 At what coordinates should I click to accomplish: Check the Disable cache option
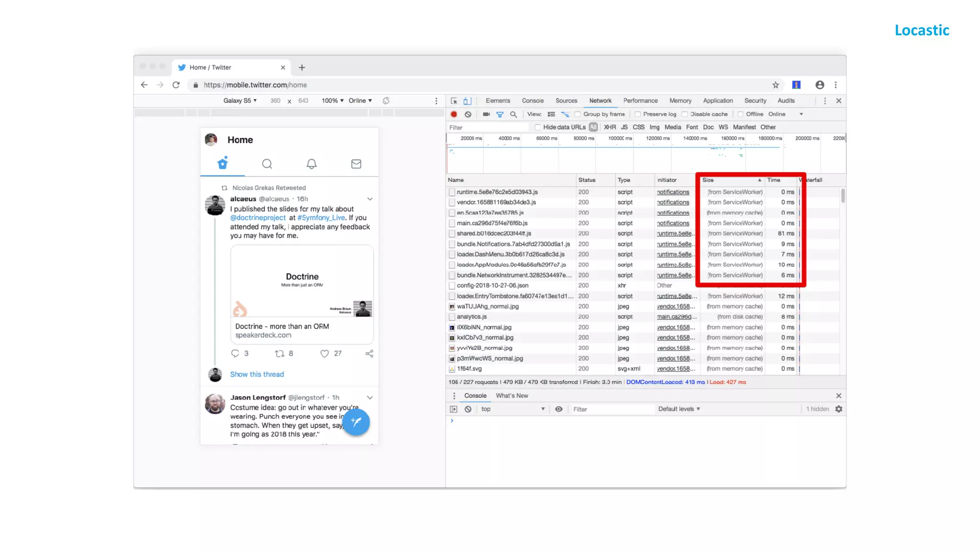point(685,114)
